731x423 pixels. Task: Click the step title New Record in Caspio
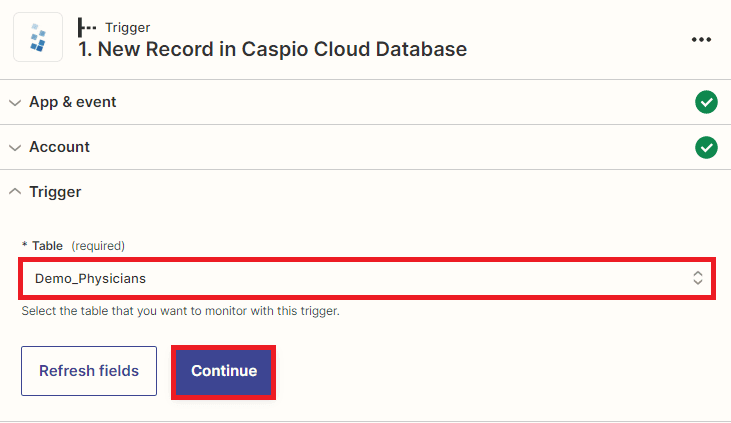[272, 48]
